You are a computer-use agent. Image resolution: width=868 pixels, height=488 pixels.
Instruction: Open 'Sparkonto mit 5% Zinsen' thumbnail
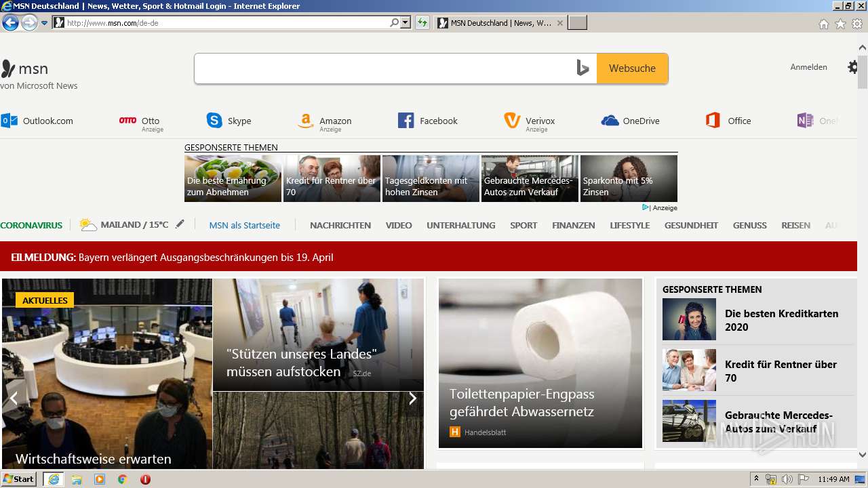(629, 178)
